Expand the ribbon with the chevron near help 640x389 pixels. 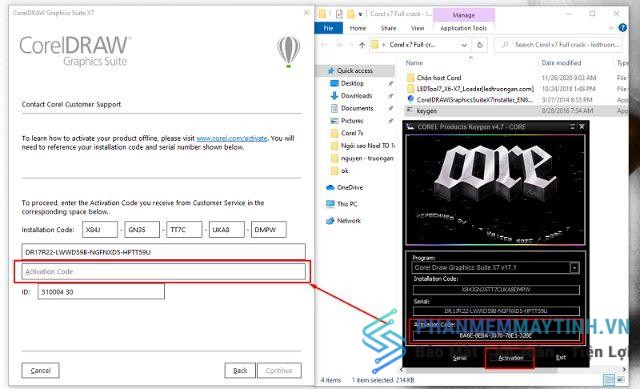tap(611, 28)
